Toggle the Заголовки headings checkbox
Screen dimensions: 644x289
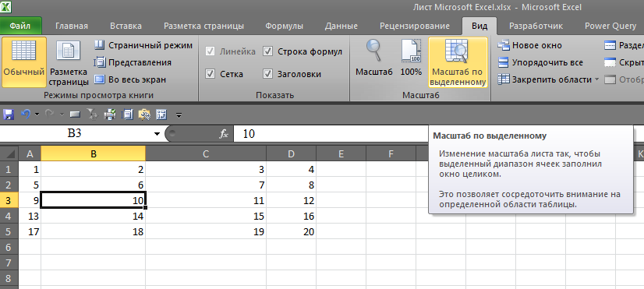[x=267, y=74]
